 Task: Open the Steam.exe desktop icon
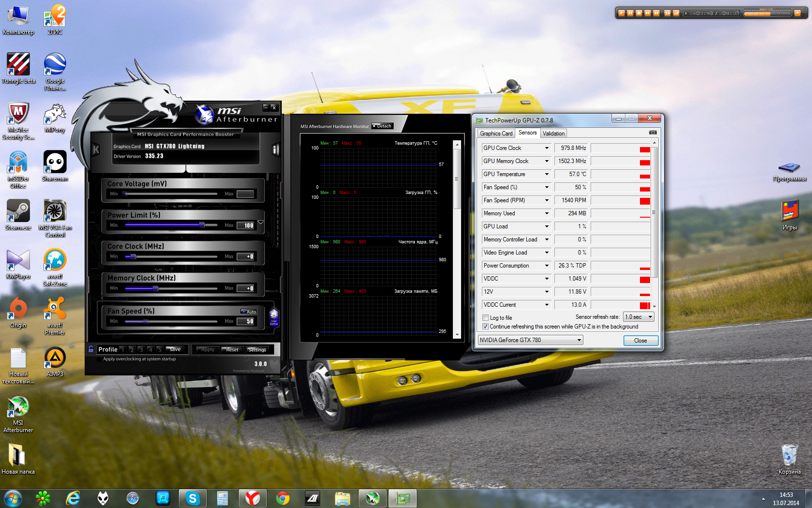coord(18,215)
